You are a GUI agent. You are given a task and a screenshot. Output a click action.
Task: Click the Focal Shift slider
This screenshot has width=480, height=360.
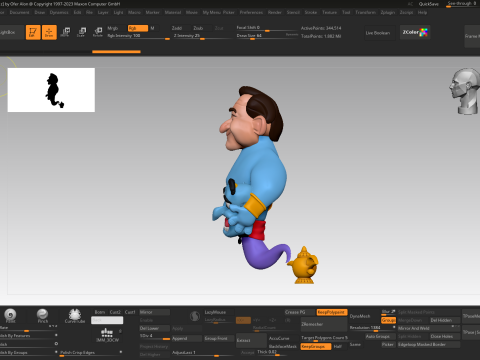coord(267,28)
